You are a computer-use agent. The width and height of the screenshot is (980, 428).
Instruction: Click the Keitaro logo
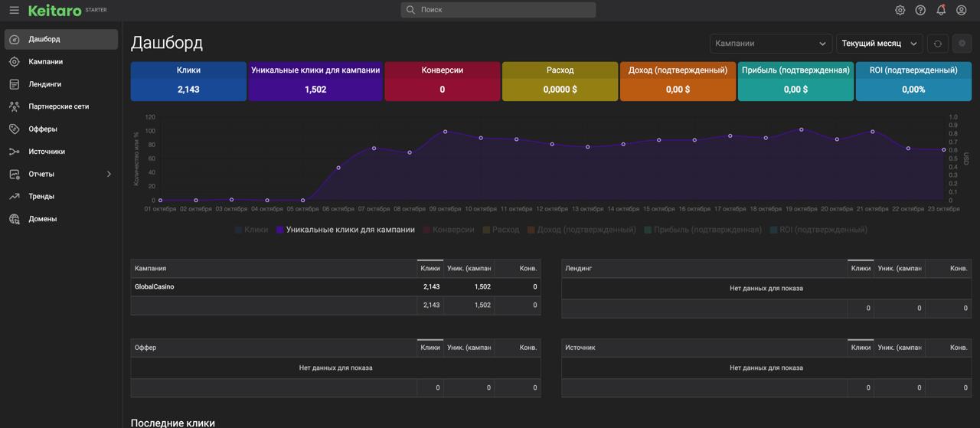point(54,11)
